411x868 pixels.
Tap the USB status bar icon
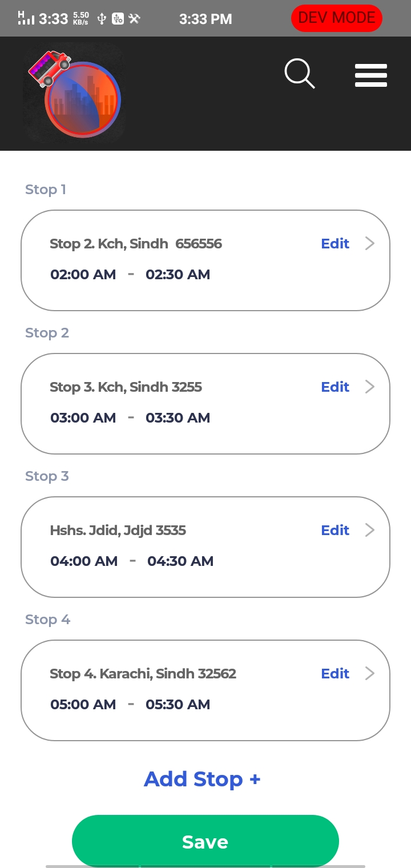click(102, 19)
